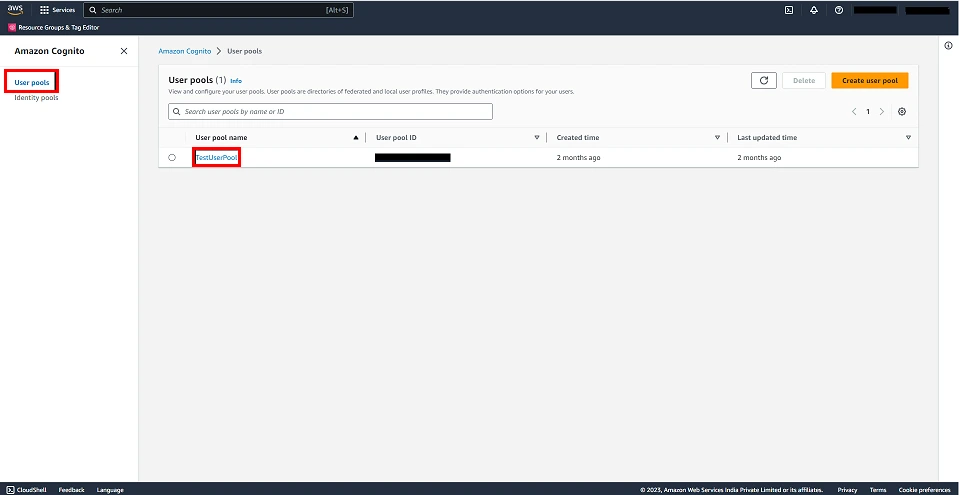
Task: Go to the next page arrow
Action: (x=881, y=112)
